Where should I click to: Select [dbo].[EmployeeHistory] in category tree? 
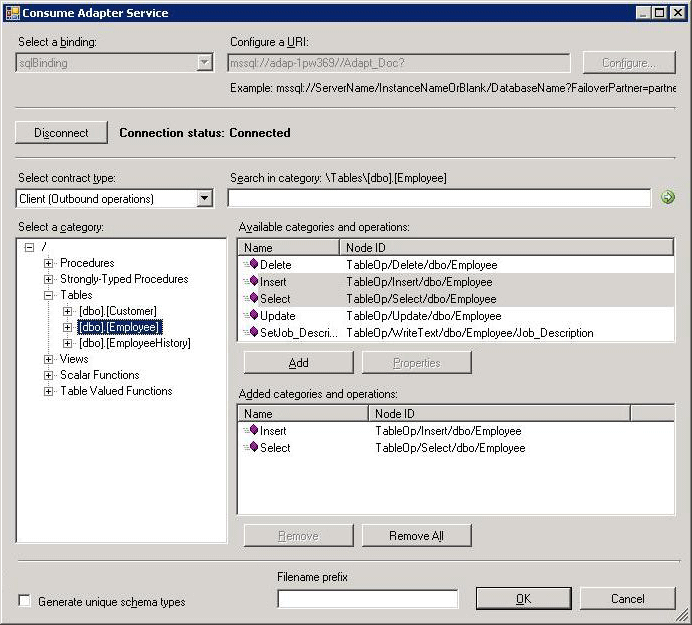pos(135,343)
